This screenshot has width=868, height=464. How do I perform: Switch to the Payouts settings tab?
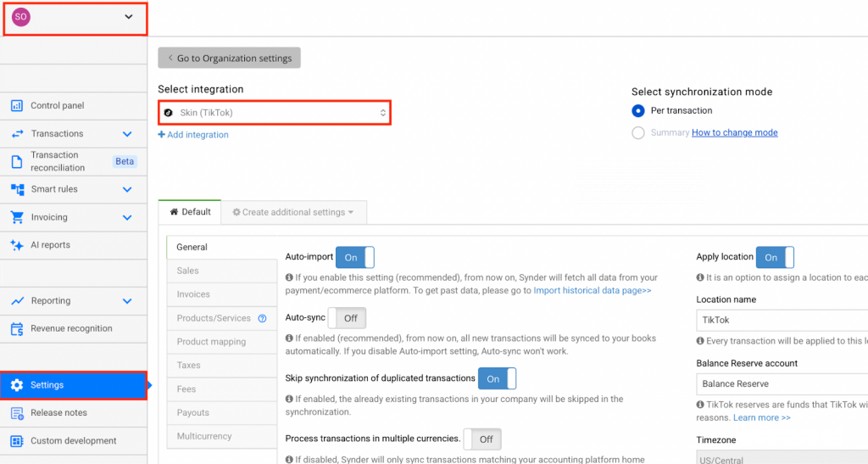[193, 413]
